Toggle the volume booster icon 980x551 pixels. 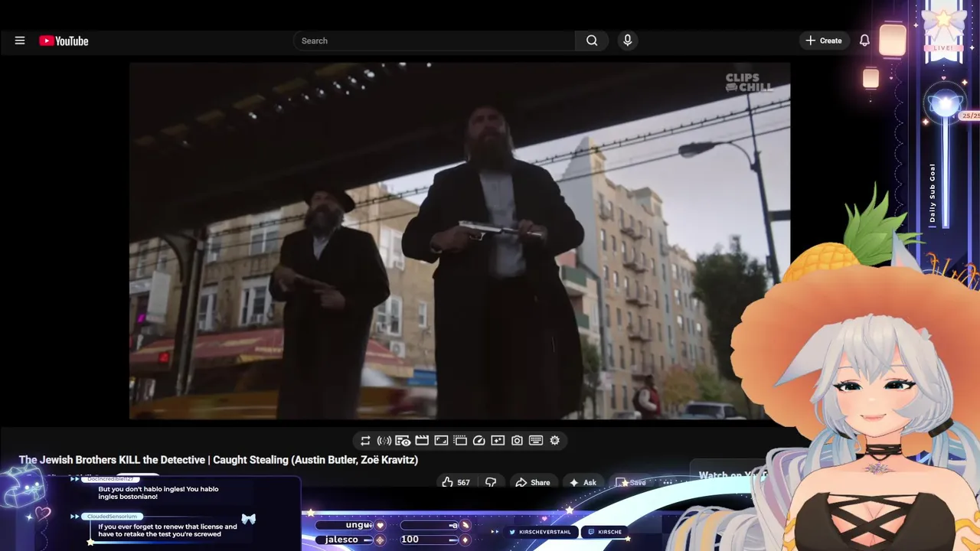(384, 441)
